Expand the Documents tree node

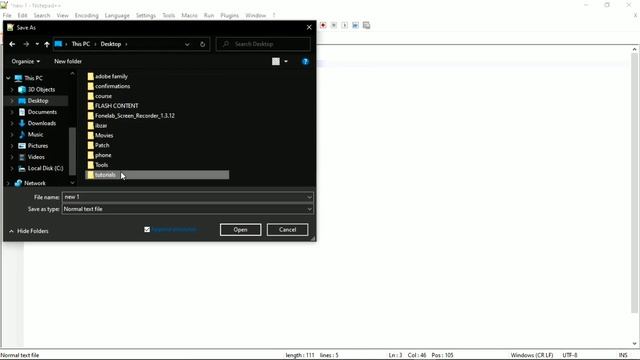click(12, 112)
